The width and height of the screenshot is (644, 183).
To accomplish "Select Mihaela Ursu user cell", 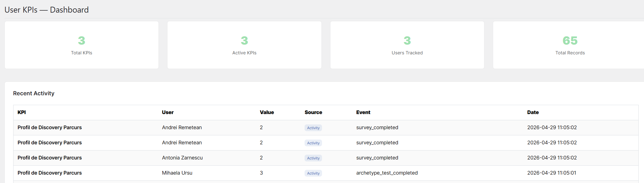I will tap(177, 173).
